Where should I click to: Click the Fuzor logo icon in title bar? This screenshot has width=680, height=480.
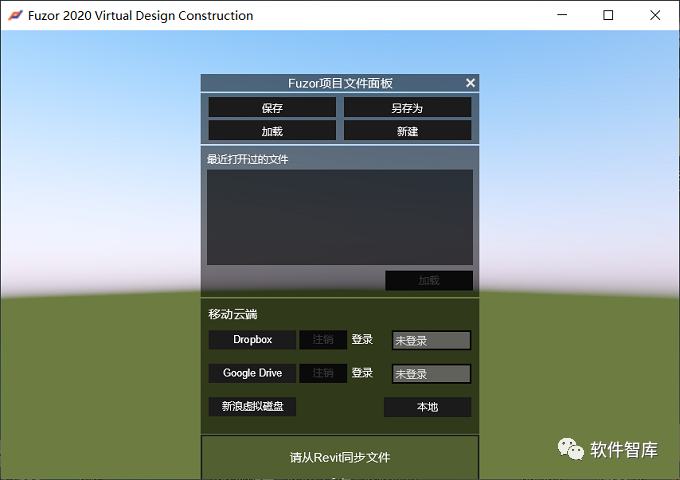coord(15,16)
